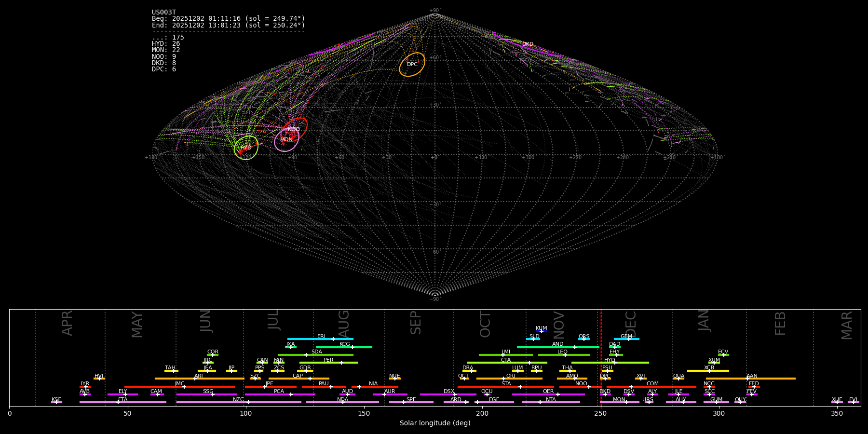The image size is (868, 434).
Task: Click the sporadic count line '...: 175'
Action: 168,38
